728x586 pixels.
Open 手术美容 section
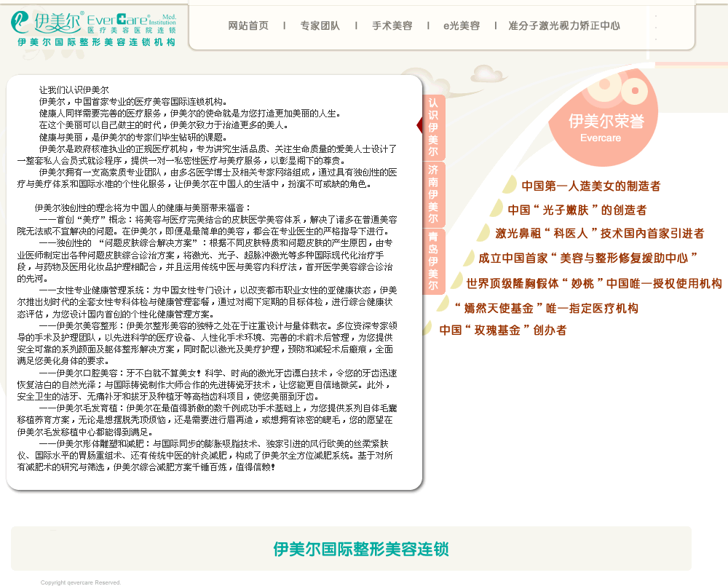pyautogui.click(x=392, y=25)
